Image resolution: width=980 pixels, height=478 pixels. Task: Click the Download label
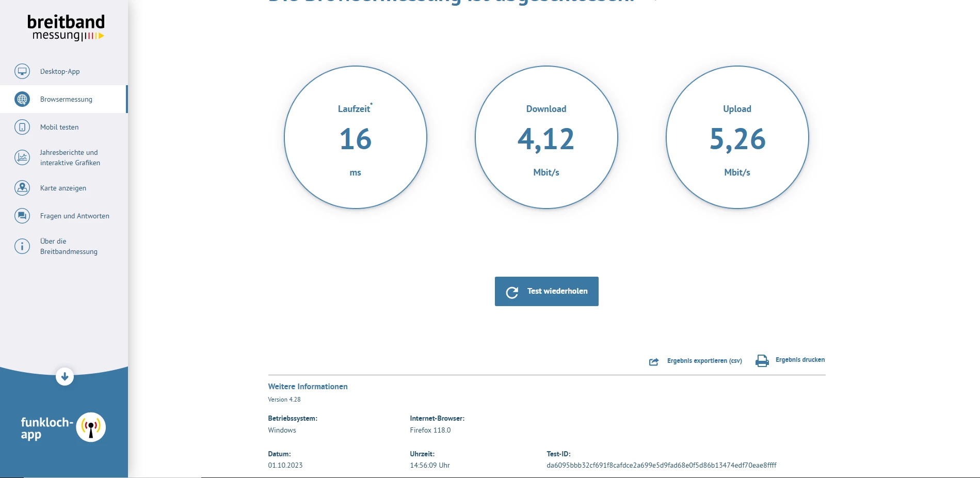click(x=546, y=109)
